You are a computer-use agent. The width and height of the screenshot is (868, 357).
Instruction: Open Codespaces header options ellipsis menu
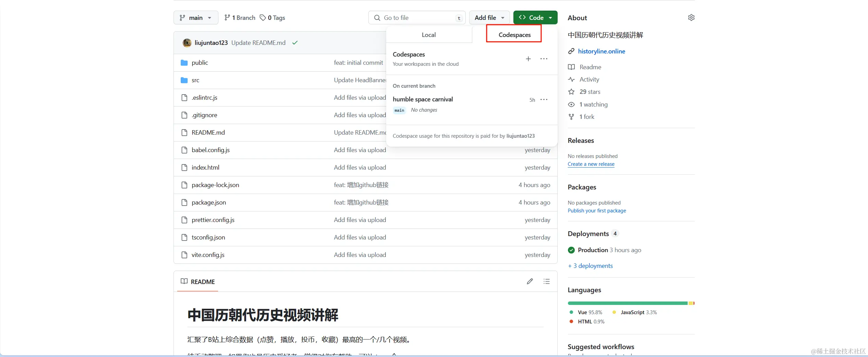[544, 59]
